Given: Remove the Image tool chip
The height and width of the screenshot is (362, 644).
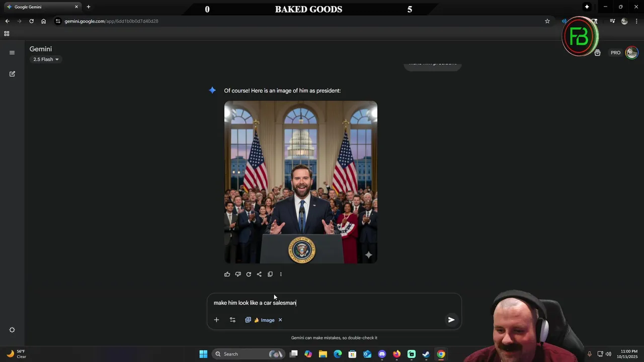Looking at the screenshot, I should (x=280, y=320).
